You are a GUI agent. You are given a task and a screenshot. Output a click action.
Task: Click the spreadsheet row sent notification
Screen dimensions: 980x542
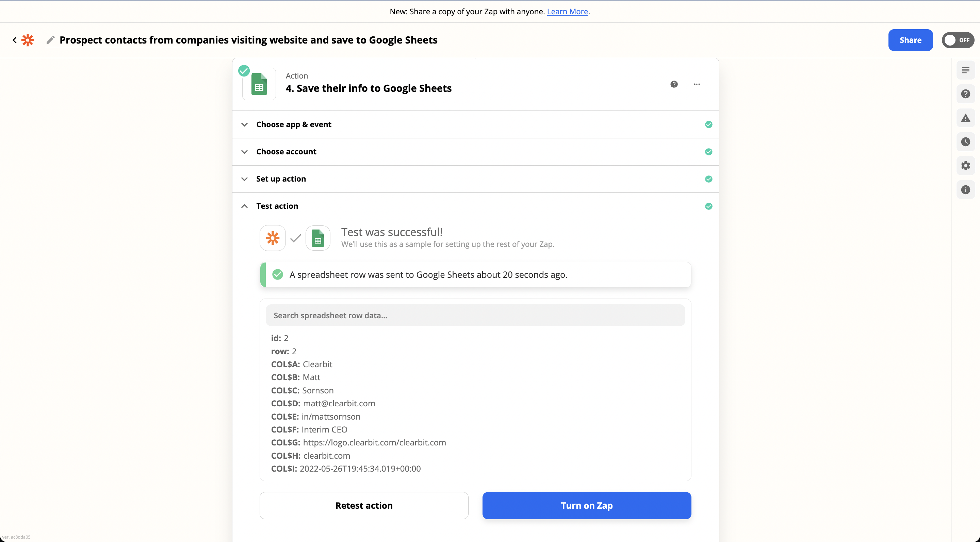(476, 274)
